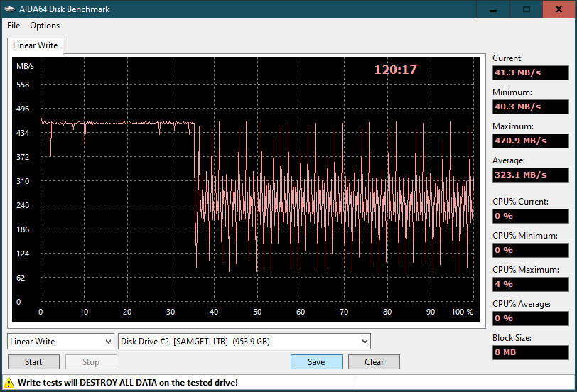Screen dimensions: 577x392
Task: Select the Linear Write tab
Action: 36,45
